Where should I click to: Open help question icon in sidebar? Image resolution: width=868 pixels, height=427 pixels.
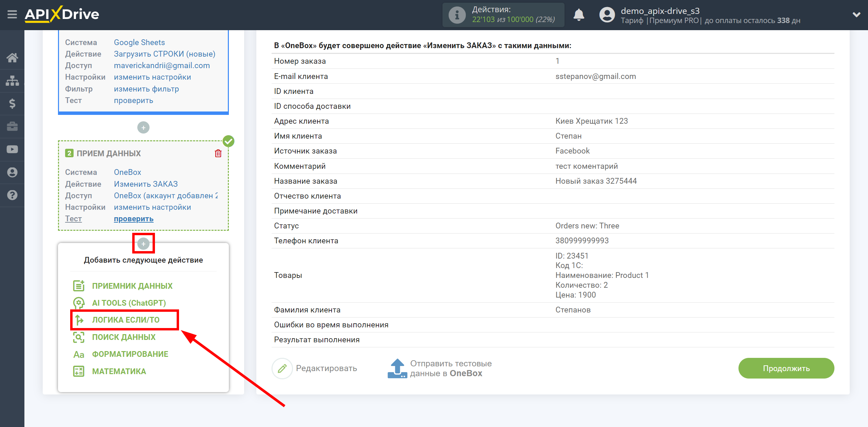pos(12,195)
